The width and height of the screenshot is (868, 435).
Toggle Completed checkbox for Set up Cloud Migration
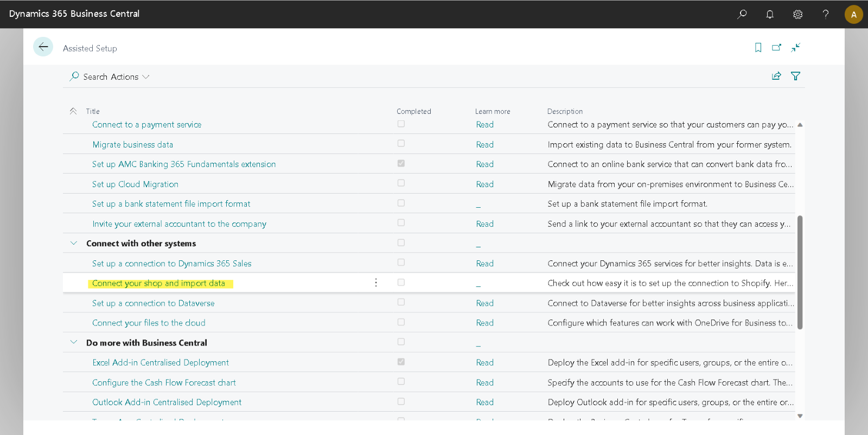(401, 183)
